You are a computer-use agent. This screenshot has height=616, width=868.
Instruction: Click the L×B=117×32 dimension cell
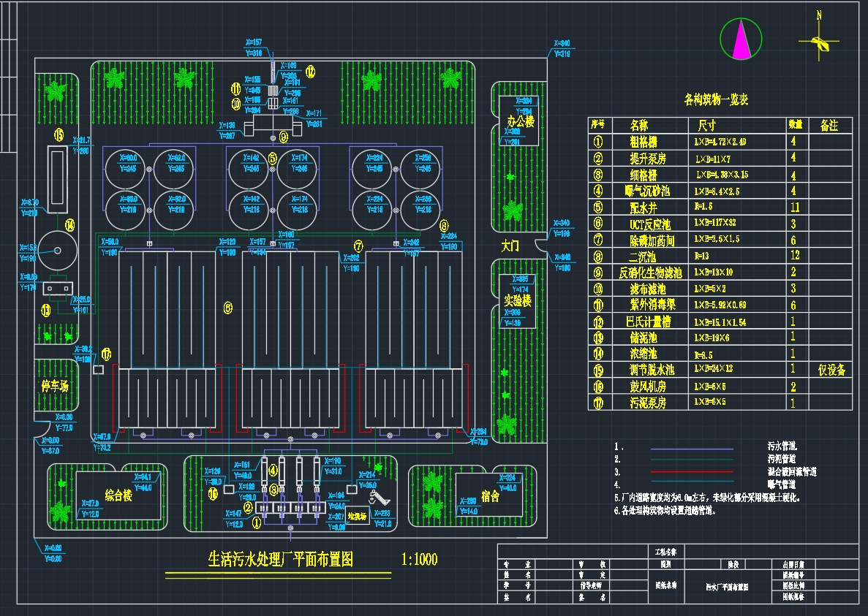pos(715,222)
